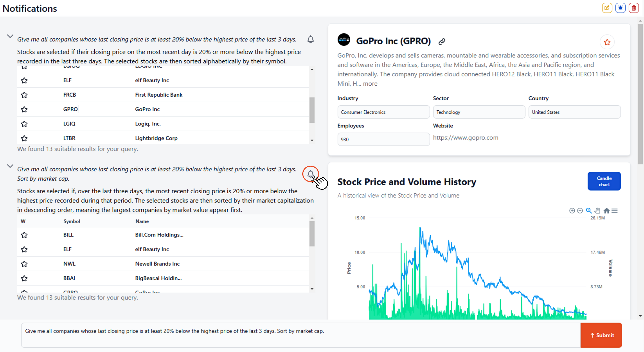Collapse the first query result section
This screenshot has width=644, height=352.
[x=10, y=36]
